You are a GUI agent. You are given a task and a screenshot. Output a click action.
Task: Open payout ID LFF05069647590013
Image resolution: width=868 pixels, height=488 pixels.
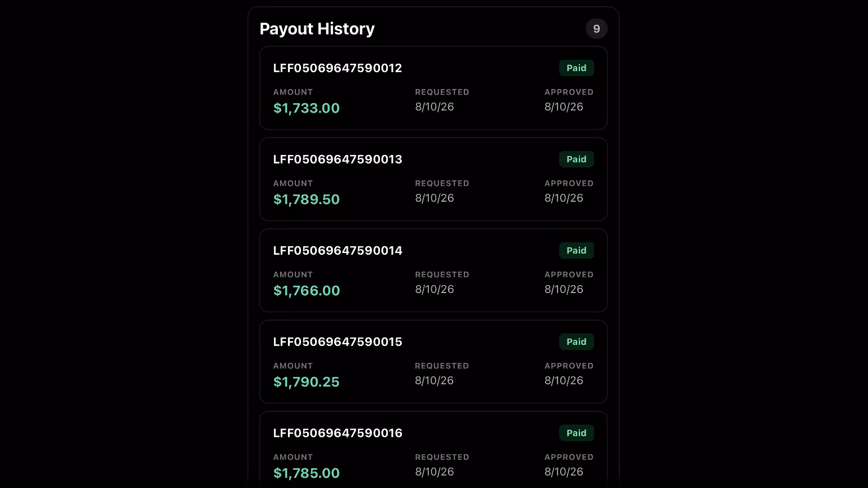[x=338, y=159]
